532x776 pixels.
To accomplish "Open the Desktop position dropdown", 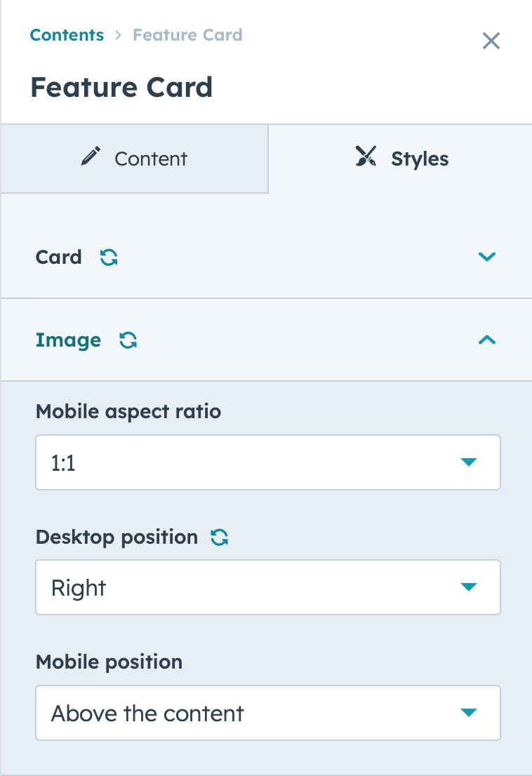I will tap(267, 587).
